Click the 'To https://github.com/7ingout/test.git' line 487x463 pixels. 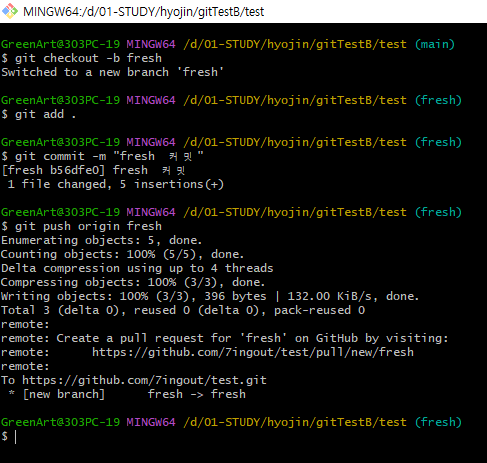134,380
